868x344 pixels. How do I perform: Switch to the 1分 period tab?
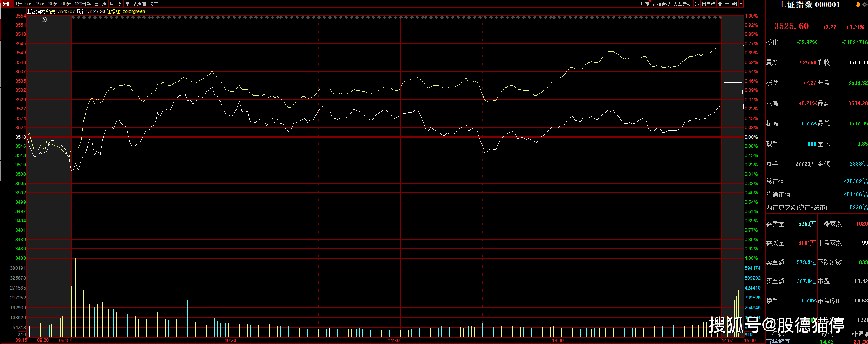19,4
